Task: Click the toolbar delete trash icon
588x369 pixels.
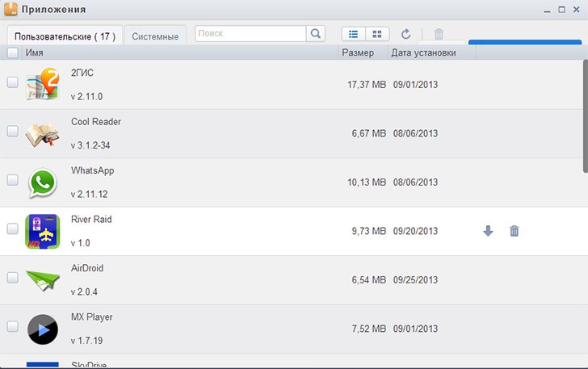Action: [x=439, y=34]
